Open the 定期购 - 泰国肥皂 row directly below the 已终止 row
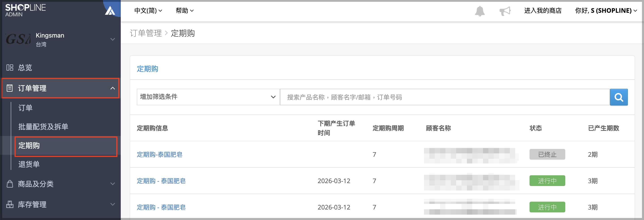The image size is (644, 220). (x=161, y=181)
